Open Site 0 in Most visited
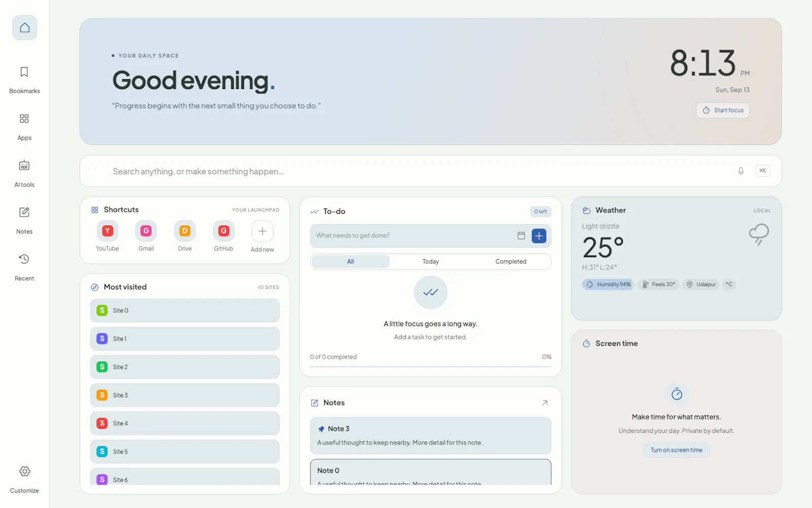812x508 pixels. 185,310
